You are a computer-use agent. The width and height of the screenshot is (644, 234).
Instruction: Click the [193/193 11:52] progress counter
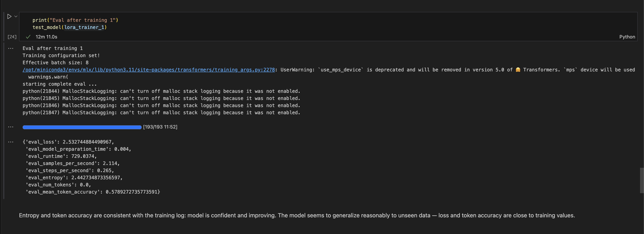point(160,127)
